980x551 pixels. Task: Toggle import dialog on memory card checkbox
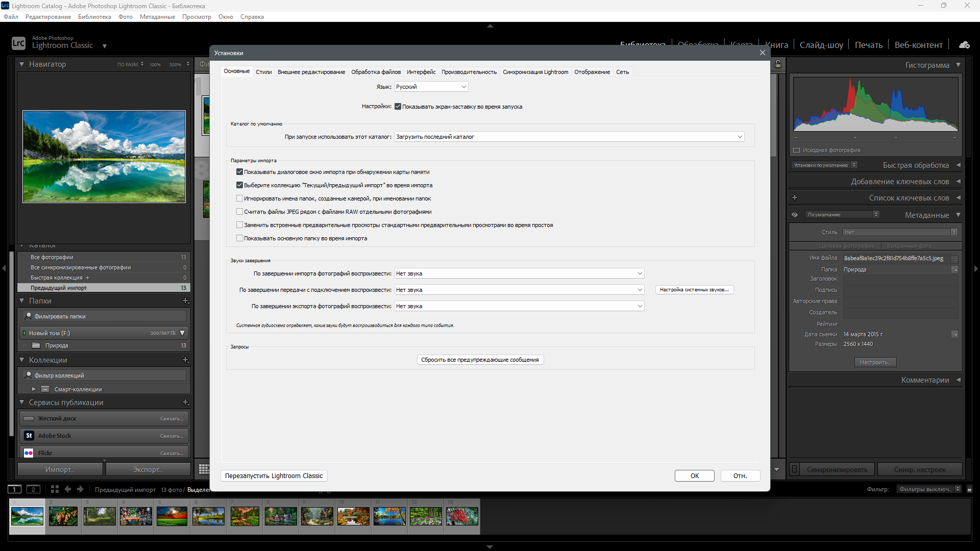239,172
